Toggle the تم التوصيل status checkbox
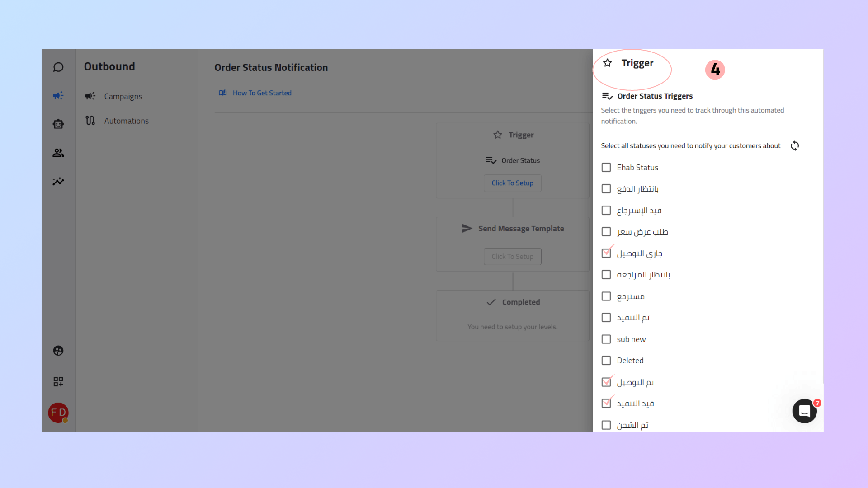868x488 pixels. 606,382
